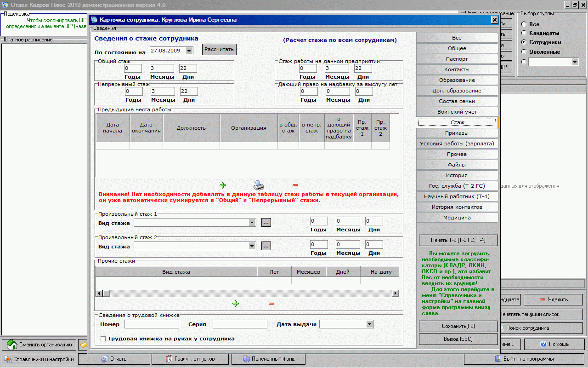Click Общий стаж Месяцы field
The height and width of the screenshot is (368, 588).
pos(162,68)
